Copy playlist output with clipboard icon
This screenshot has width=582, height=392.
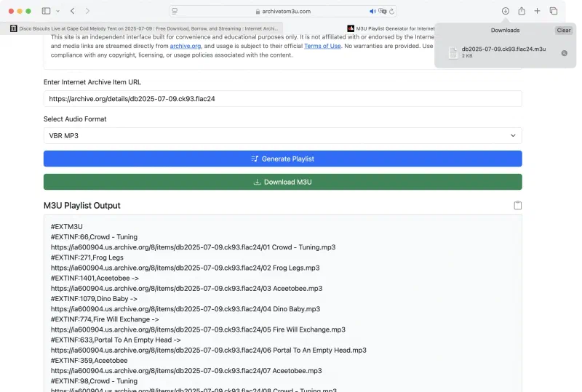pos(517,206)
